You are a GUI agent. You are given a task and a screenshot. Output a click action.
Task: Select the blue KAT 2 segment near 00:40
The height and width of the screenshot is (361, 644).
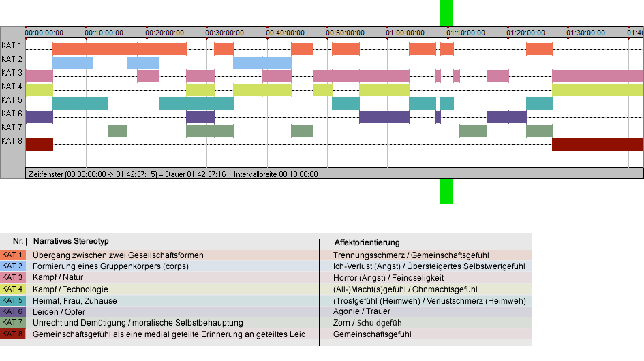pos(262,63)
